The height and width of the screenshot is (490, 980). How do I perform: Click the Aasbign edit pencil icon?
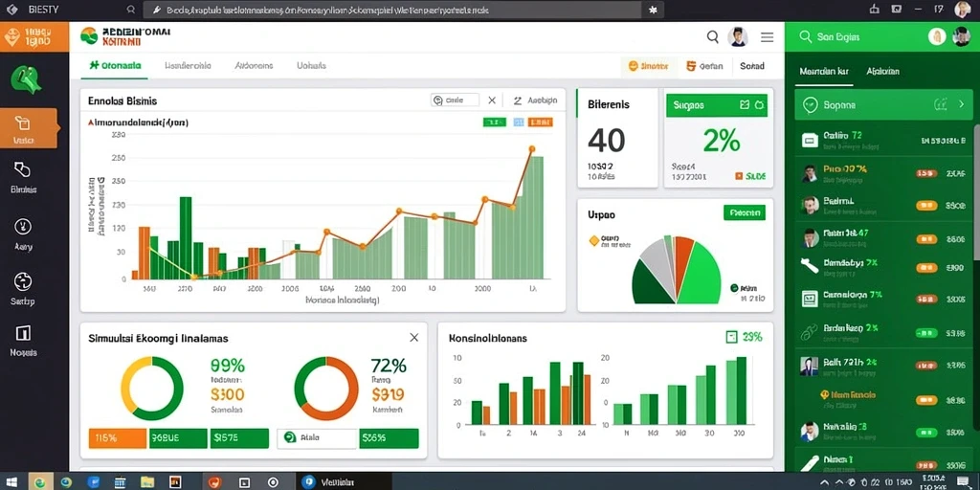[x=518, y=100]
